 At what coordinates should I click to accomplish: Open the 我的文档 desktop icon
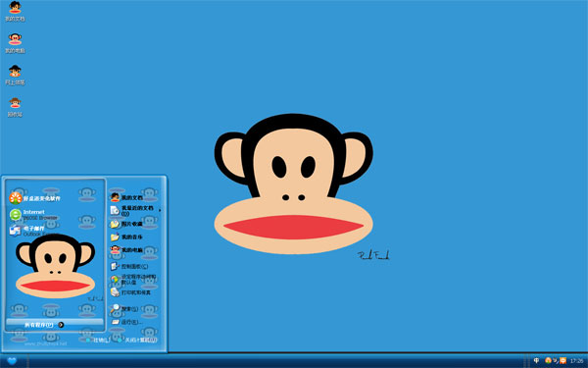pyautogui.click(x=15, y=11)
